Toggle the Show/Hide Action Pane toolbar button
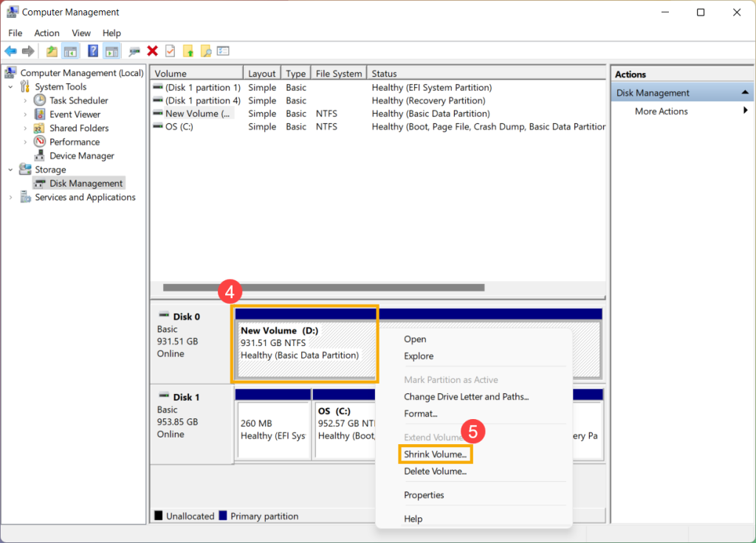Screen dimensions: 756x543 tap(111, 51)
